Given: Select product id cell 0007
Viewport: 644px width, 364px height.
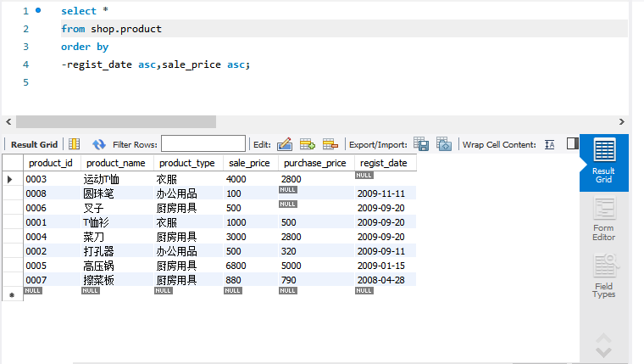Looking at the screenshot, I should click(53, 280).
